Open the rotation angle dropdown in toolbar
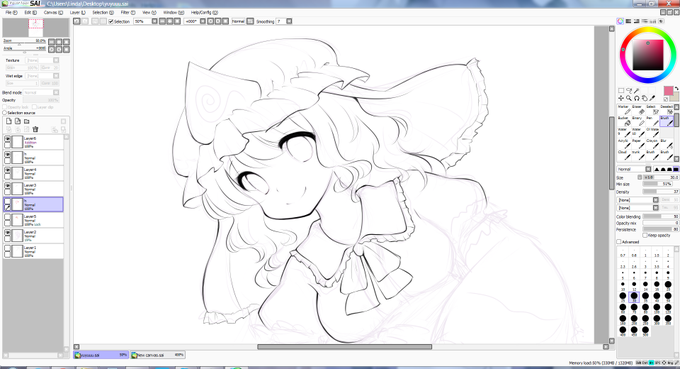Screen dimensions: 680x369 [203, 21]
